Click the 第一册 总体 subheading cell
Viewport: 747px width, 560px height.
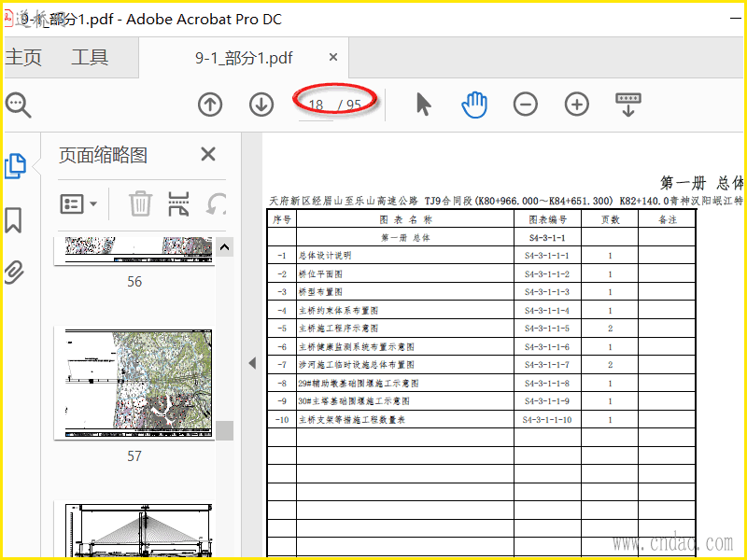[405, 238]
